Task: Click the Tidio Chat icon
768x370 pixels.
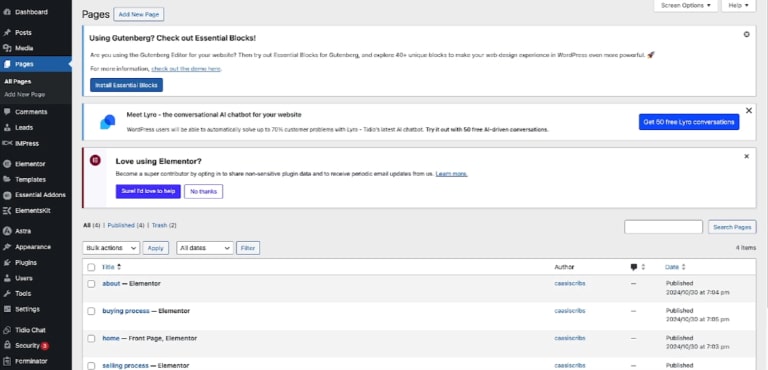Action: click(7, 330)
